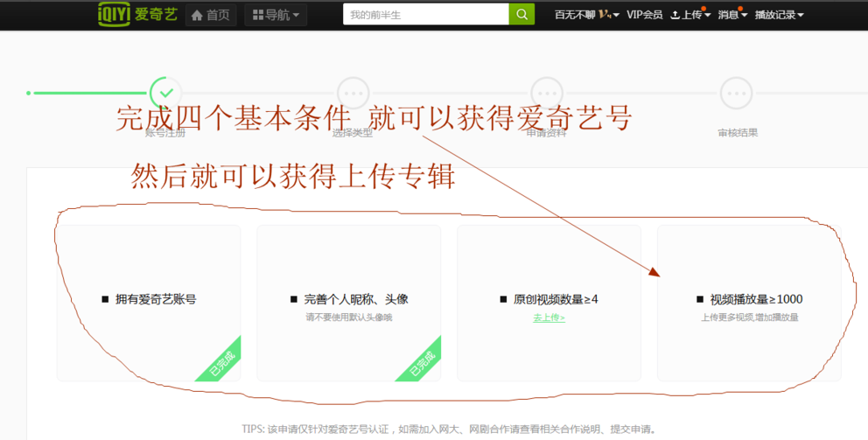
Task: Select the 原创视频数量≥4 condition text
Action: [x=556, y=299]
